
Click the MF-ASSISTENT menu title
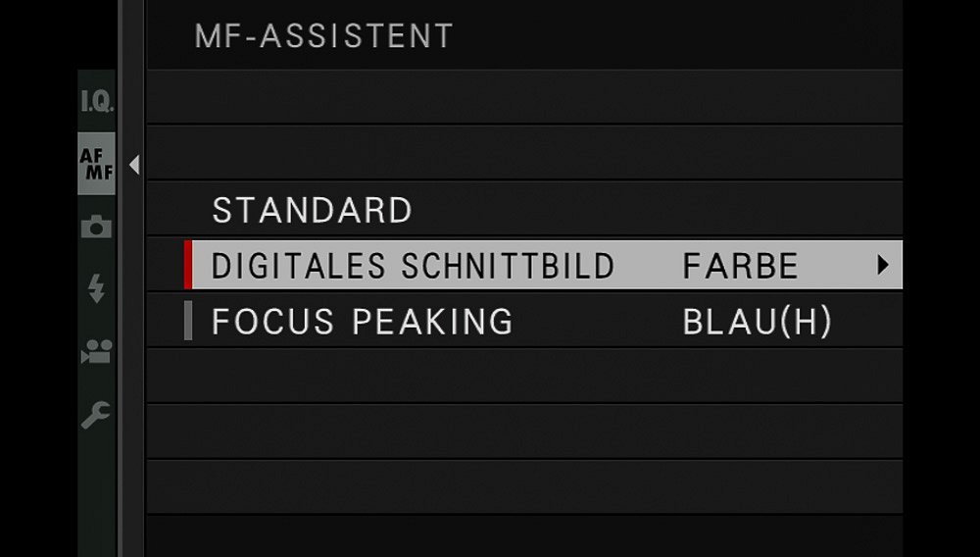click(323, 36)
